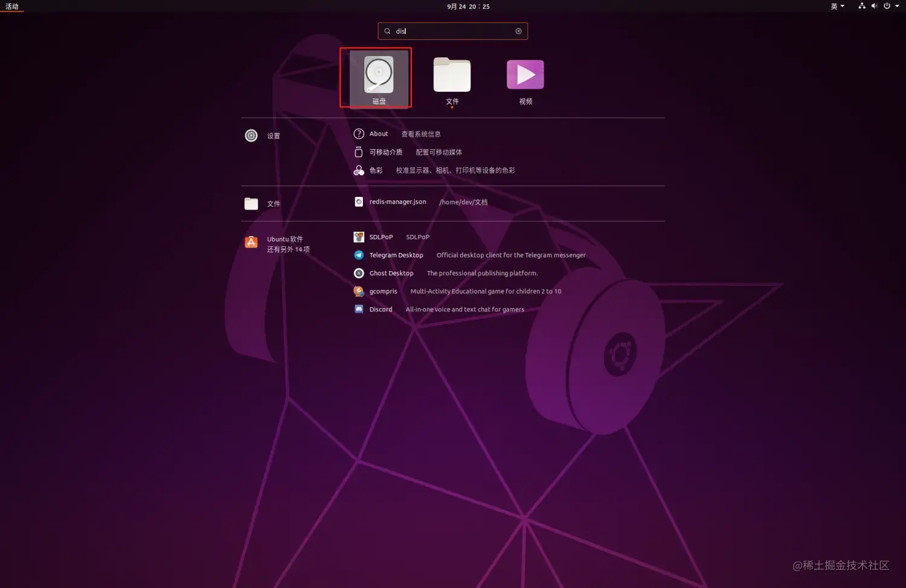Click the 'Discord' result label
906x588 pixels.
coord(381,309)
